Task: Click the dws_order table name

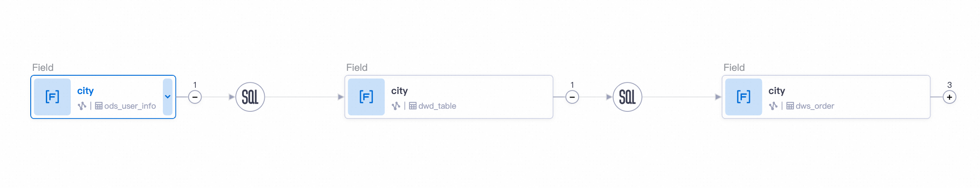Action: [814, 106]
